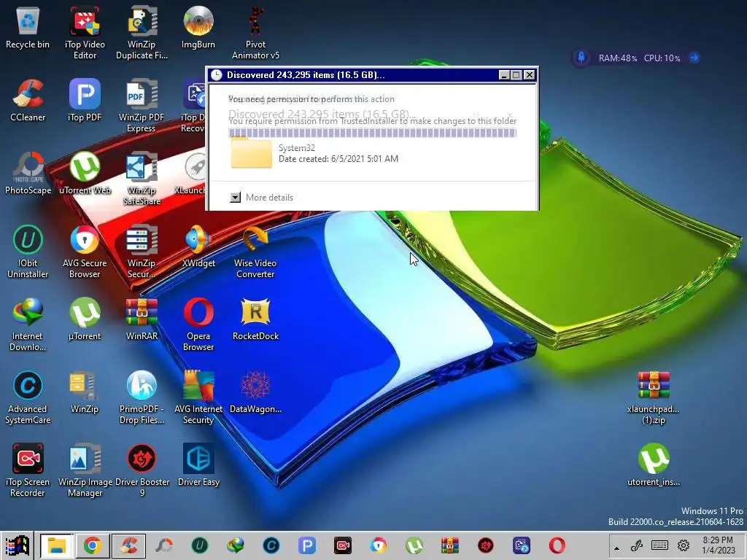Launch AVG Internet Security desktop icon
747x560 pixels.
pyautogui.click(x=198, y=397)
